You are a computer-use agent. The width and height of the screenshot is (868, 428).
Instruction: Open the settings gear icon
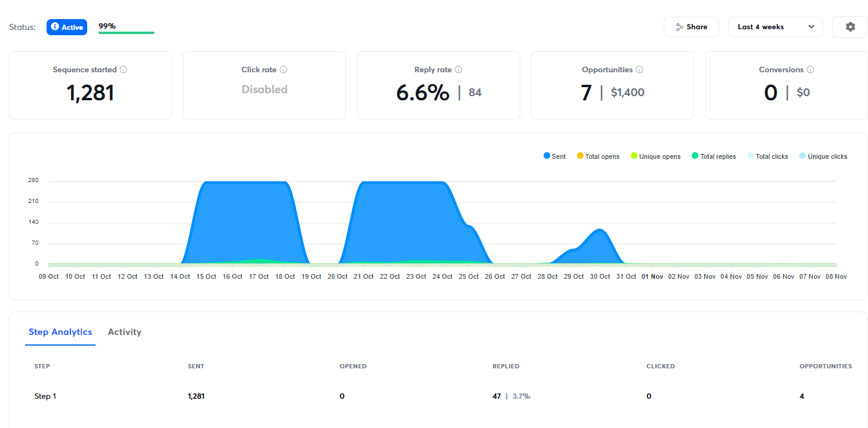click(x=850, y=27)
